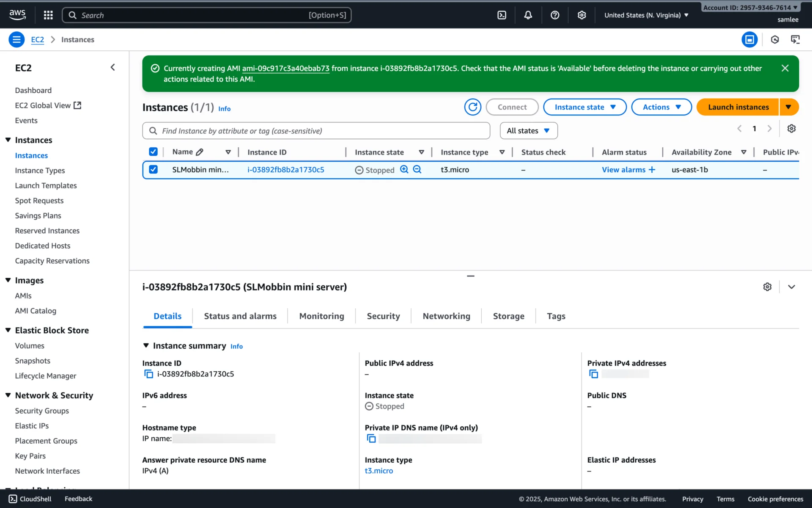Image resolution: width=812 pixels, height=508 pixels.
Task: Click the edit pencil next to Name
Action: point(200,152)
